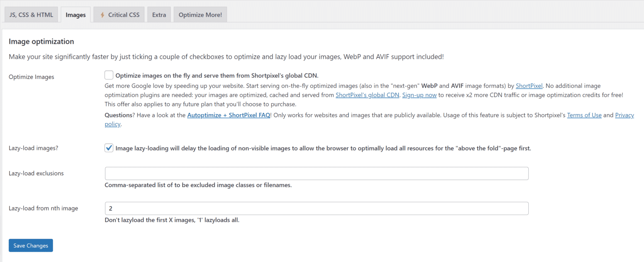Click the Lazy-load from nth image label
This screenshot has width=644, height=262.
coord(43,208)
